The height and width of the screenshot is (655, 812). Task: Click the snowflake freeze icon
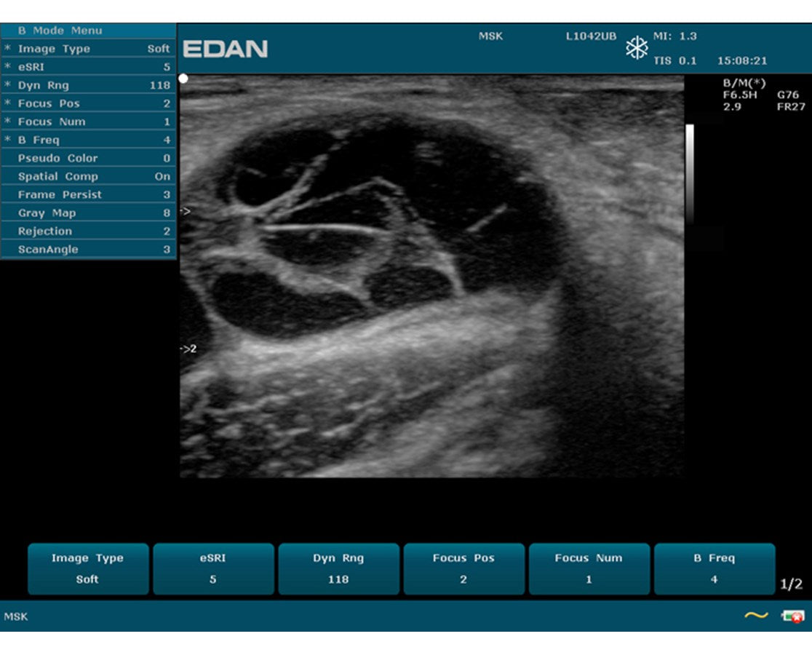pyautogui.click(x=637, y=48)
